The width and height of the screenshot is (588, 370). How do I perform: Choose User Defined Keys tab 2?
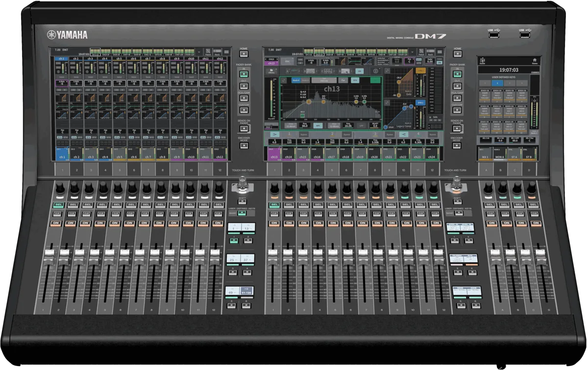pos(497,83)
